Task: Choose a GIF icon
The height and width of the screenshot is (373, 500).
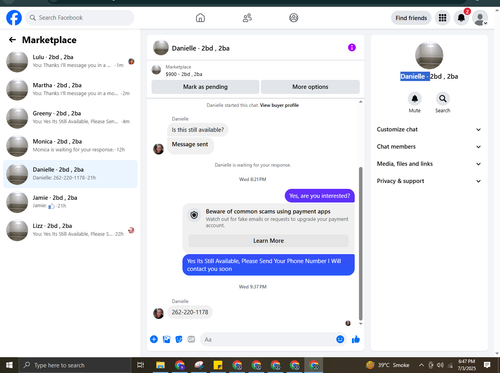Action: point(191,339)
